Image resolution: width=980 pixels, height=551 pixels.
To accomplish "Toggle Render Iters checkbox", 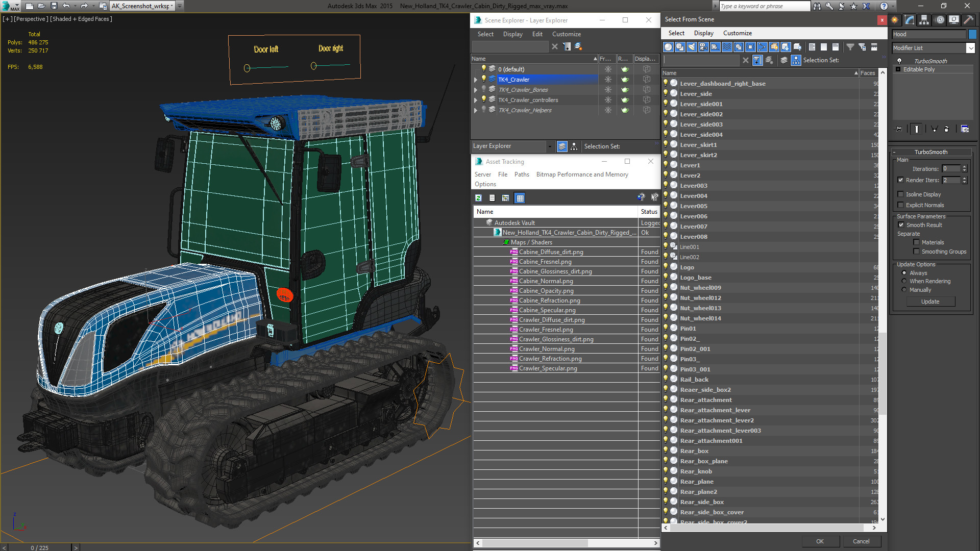I will click(x=900, y=180).
